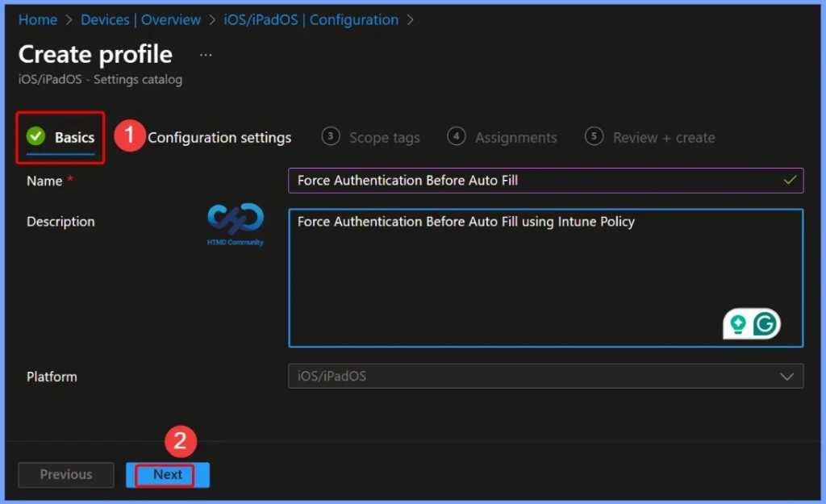Click step 4 Assignments circle icon
The height and width of the screenshot is (504, 826).
point(457,137)
